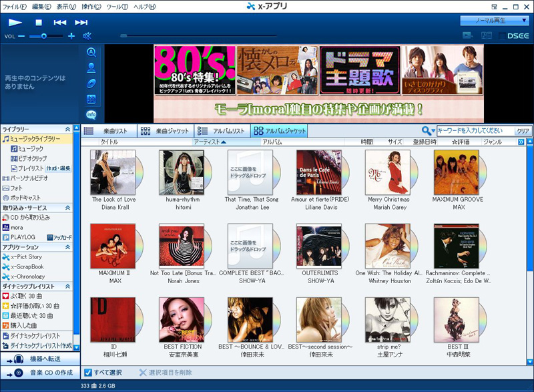Viewport: 534px width, 392px height.
Task: Open the ツール menu
Action: pos(117,7)
